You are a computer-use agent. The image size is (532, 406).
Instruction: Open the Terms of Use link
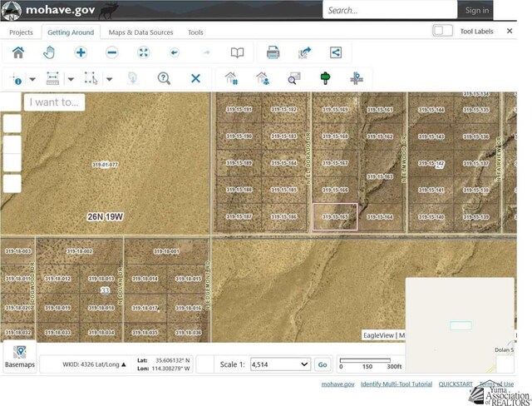pos(496,384)
